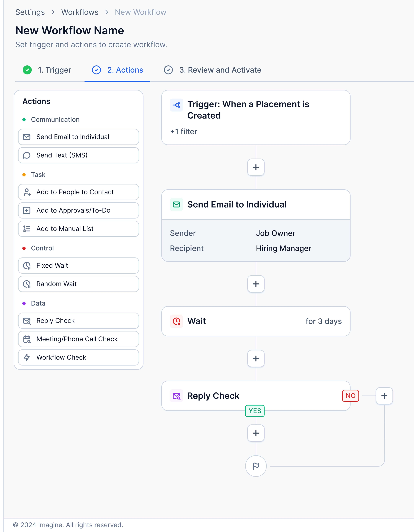Click the green envelope icon on Send Email card
Viewport: 414px width, 532px height.
click(176, 204)
